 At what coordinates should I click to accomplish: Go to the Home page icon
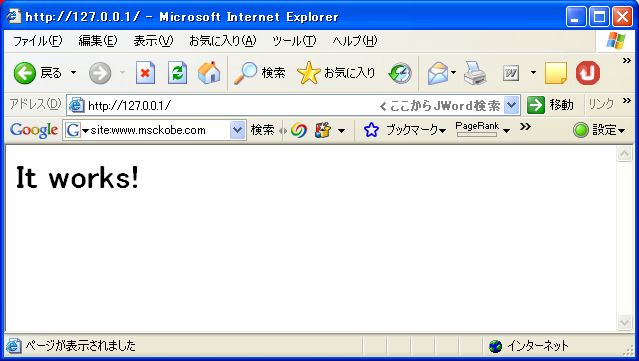coord(209,73)
